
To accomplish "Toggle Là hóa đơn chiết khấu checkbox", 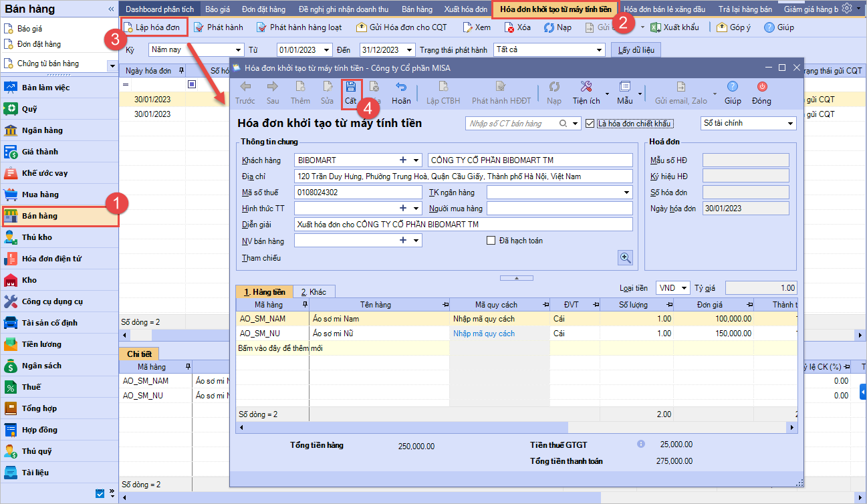I will pos(589,123).
